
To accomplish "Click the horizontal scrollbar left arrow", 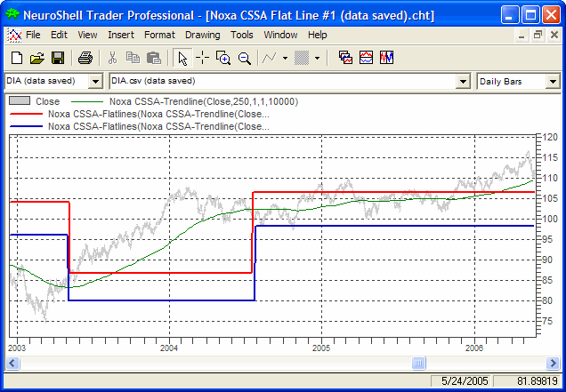I will point(12,363).
